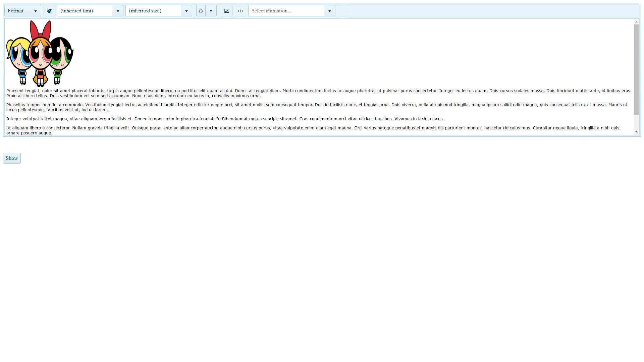Screen dimensions: 644x362
Task: Expand the inherited font dropdown arrow
Action: pos(118,11)
